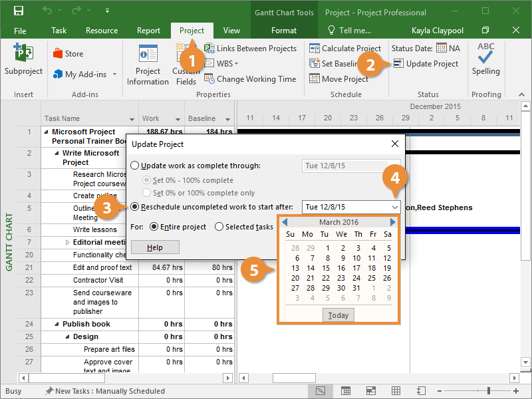
Task: Open Change Working Time
Action: point(250,78)
